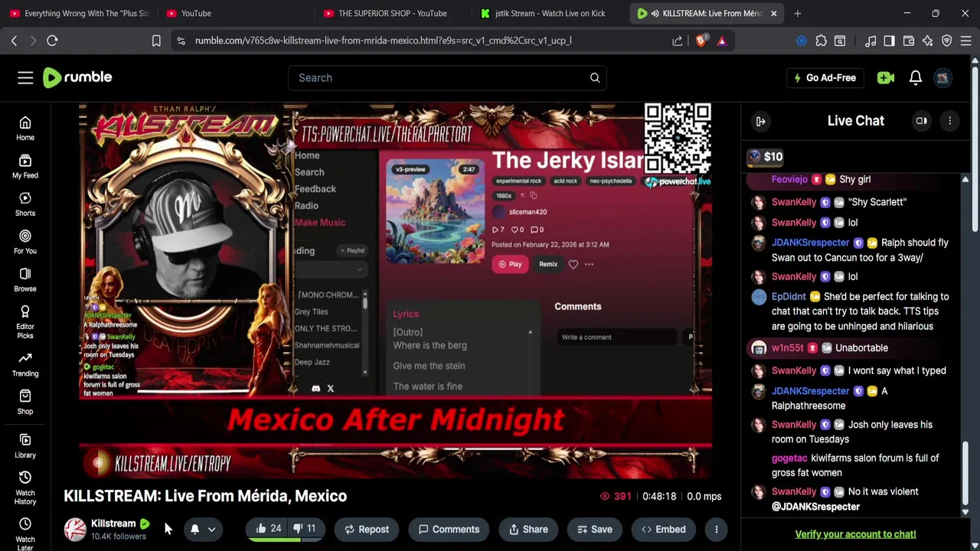
Task: Close the KILLSTREAM Rumble tab
Action: coord(773,13)
